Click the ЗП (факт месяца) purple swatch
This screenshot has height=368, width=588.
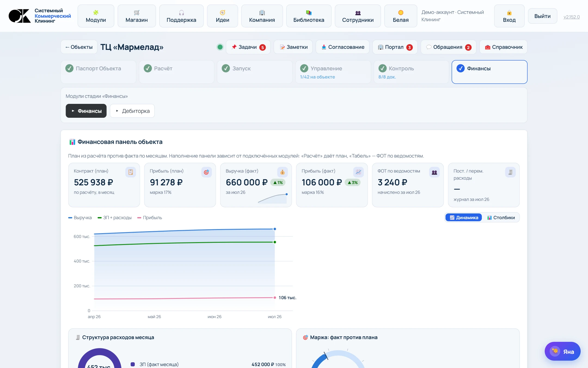pyautogui.click(x=133, y=364)
